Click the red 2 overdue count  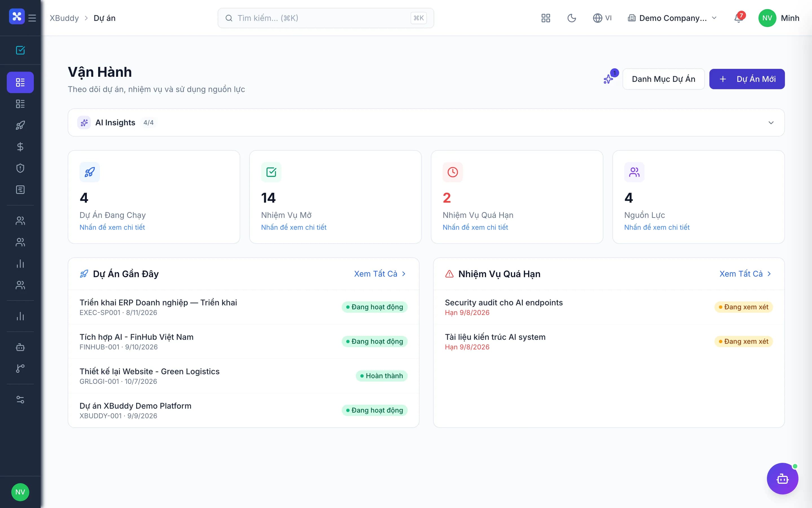coord(447,198)
